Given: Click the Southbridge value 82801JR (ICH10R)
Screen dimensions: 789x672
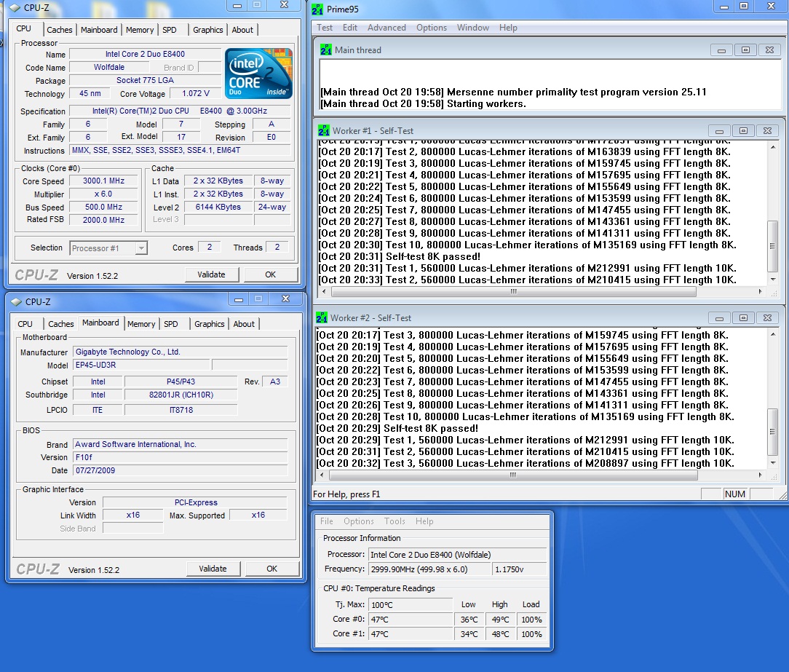Looking at the screenshot, I should tap(181, 395).
